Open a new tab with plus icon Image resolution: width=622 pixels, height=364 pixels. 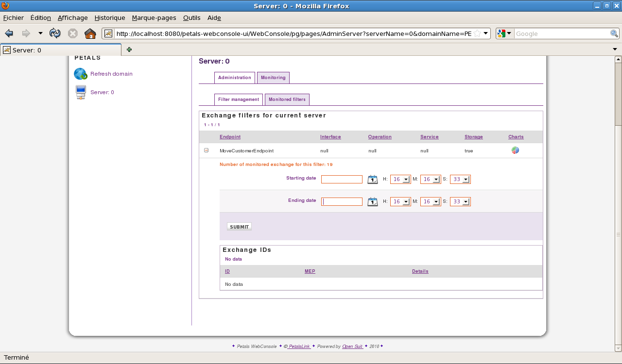129,50
